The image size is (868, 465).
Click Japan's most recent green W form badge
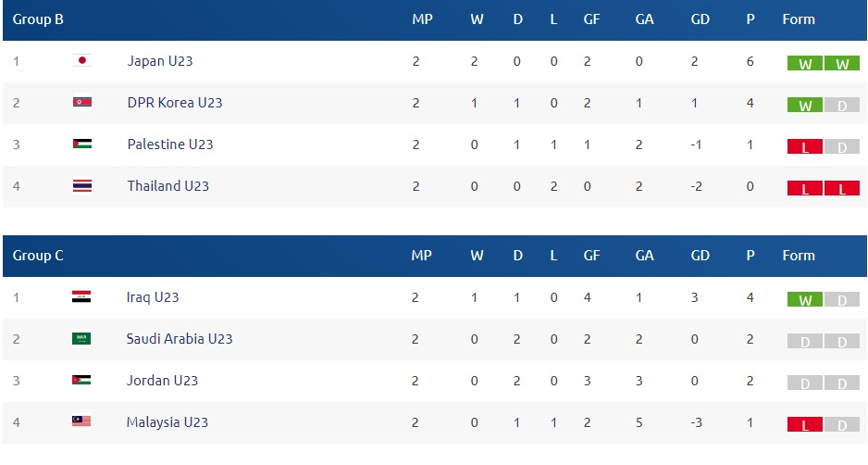[841, 63]
